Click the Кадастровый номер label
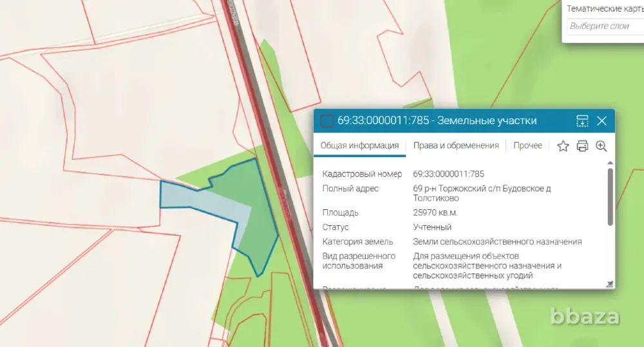 [362, 174]
